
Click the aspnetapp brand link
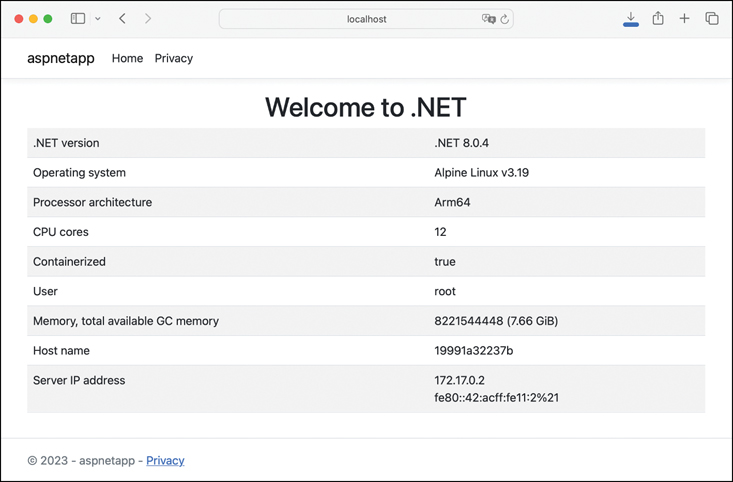point(61,58)
